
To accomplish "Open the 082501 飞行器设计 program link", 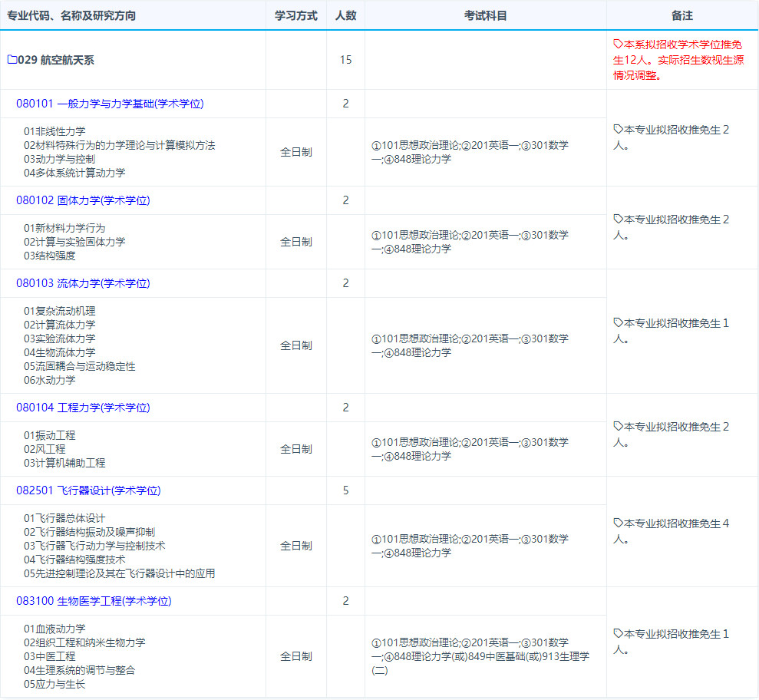I will point(88,490).
